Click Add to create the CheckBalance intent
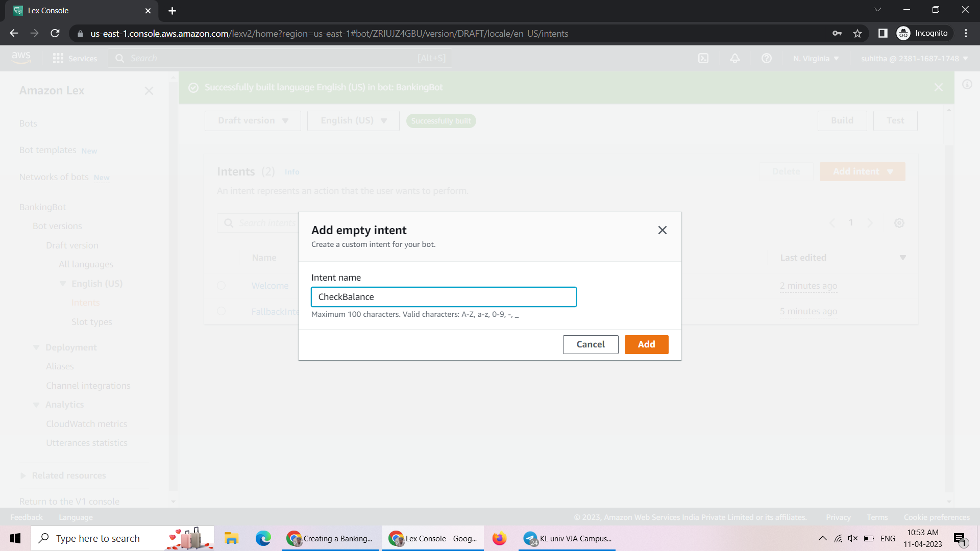The height and width of the screenshot is (551, 980). (x=646, y=344)
